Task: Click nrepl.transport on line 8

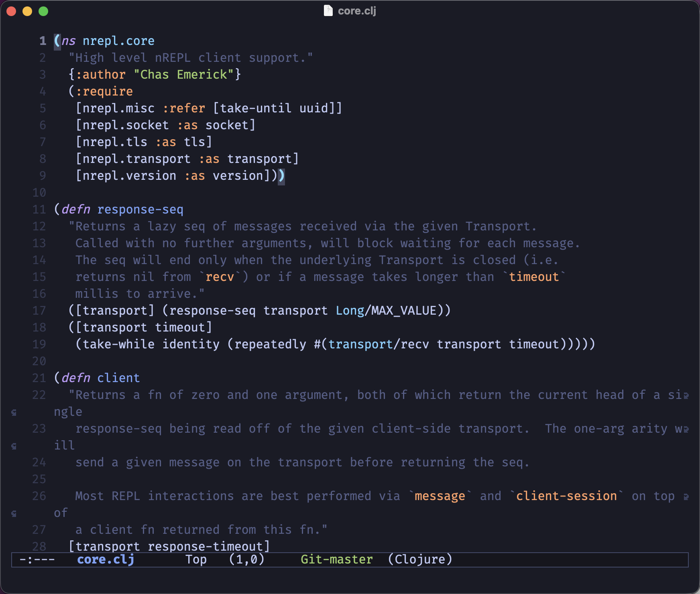Action: [136, 159]
